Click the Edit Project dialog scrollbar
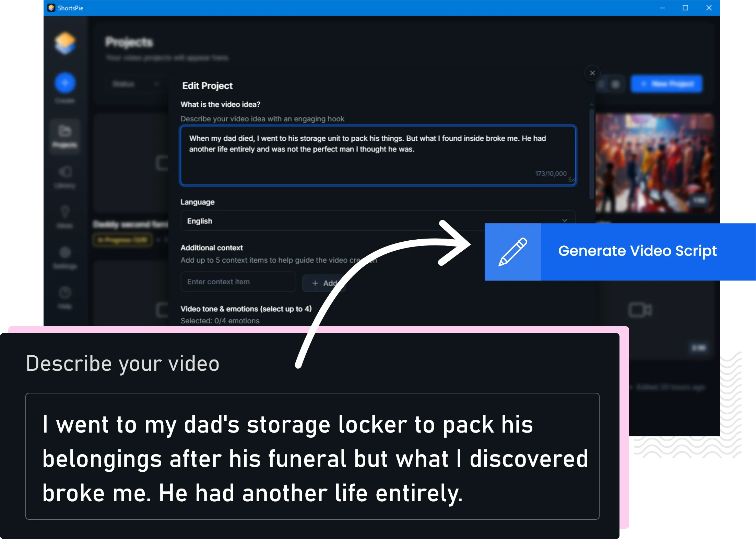This screenshot has width=756, height=539. click(x=591, y=154)
